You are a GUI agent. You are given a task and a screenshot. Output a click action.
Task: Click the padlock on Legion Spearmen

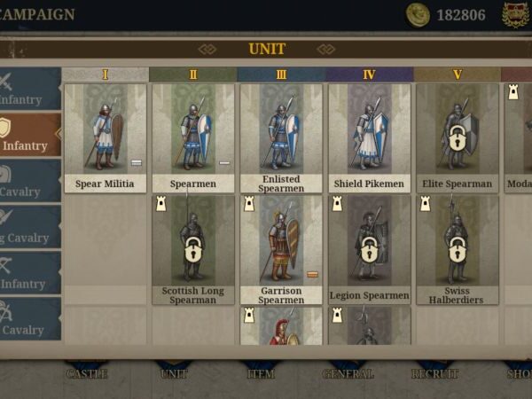pyautogui.click(x=369, y=250)
